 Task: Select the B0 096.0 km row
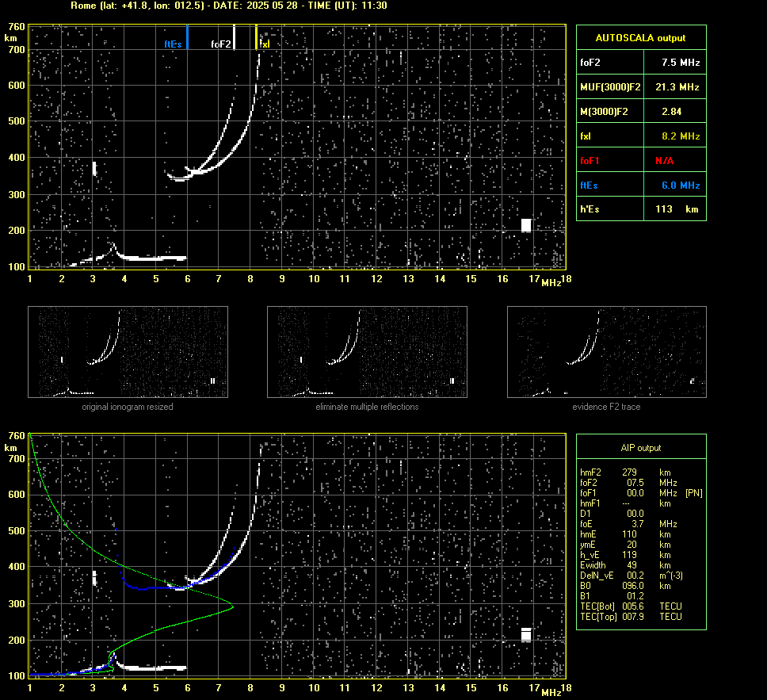pos(626,586)
